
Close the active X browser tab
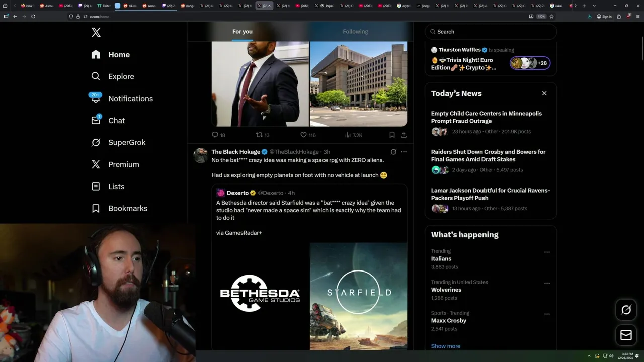[x=270, y=6]
